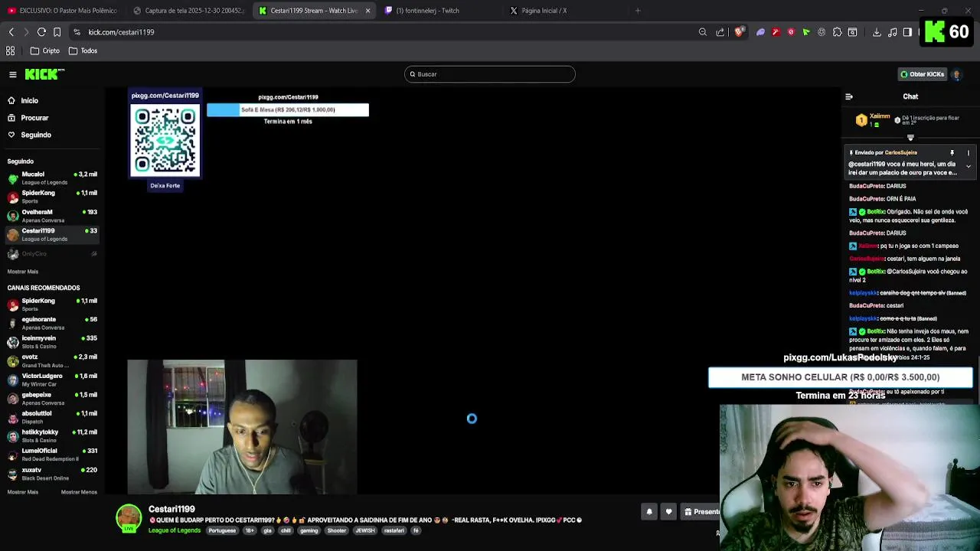980x551 pixels.
Task: Bookmark this page icon
Action: (x=57, y=32)
